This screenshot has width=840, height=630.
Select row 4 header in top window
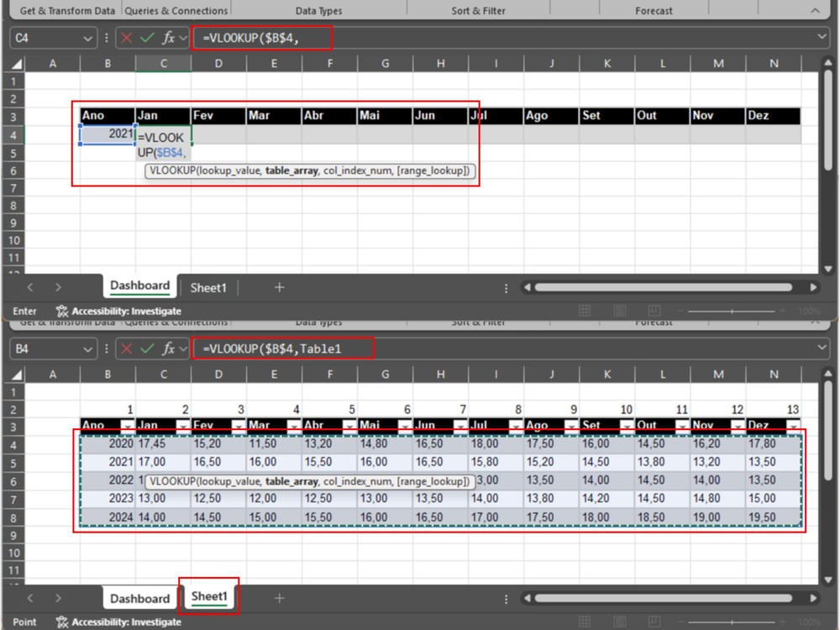[13, 135]
